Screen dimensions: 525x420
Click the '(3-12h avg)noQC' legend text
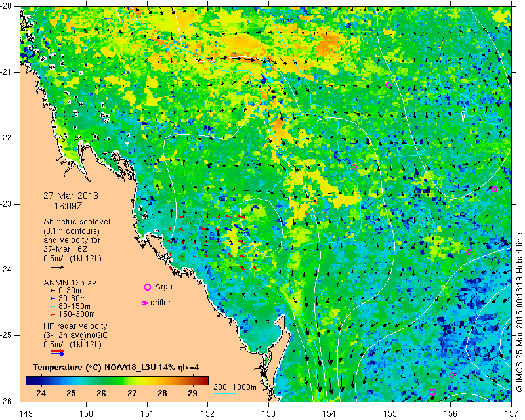75,335
